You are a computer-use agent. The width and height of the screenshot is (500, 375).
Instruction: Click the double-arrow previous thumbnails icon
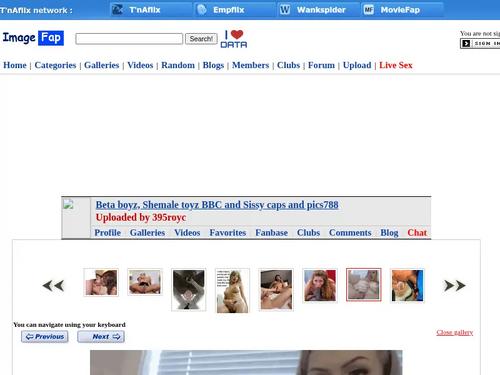[x=53, y=286]
